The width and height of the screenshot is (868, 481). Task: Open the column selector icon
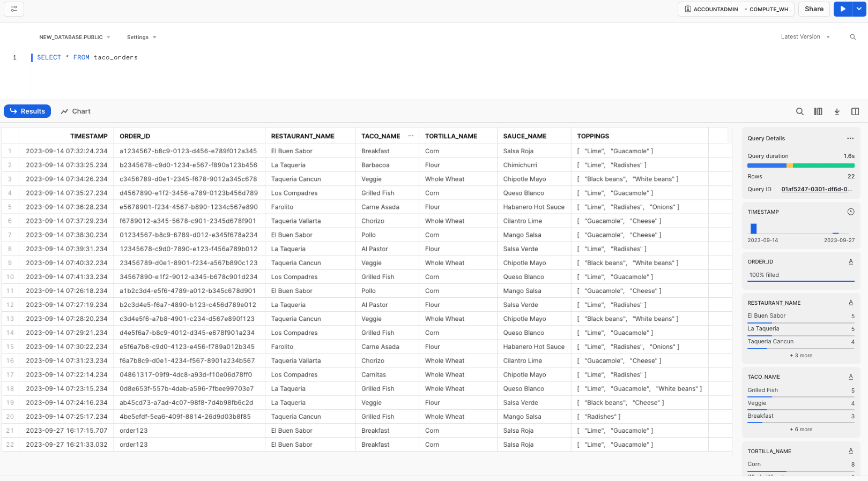click(818, 111)
